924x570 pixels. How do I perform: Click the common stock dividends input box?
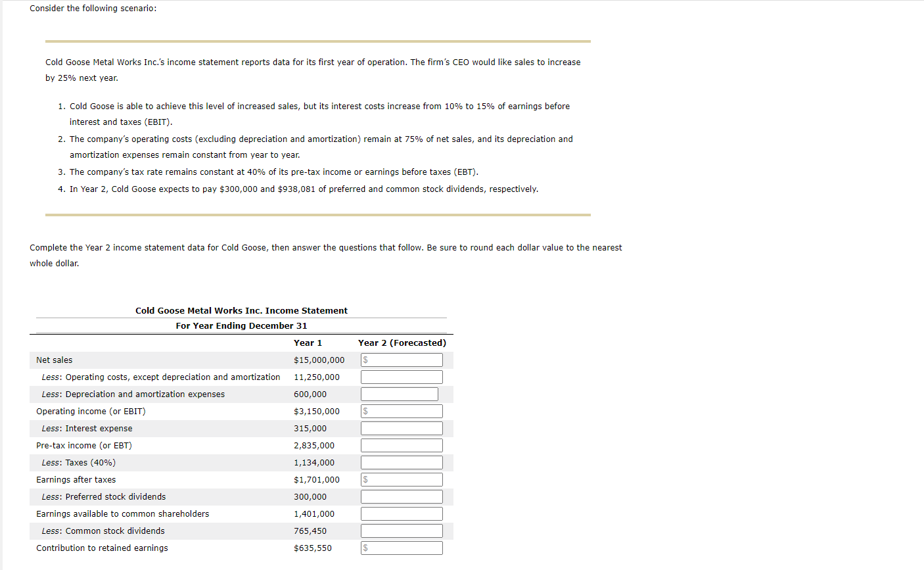click(401, 531)
